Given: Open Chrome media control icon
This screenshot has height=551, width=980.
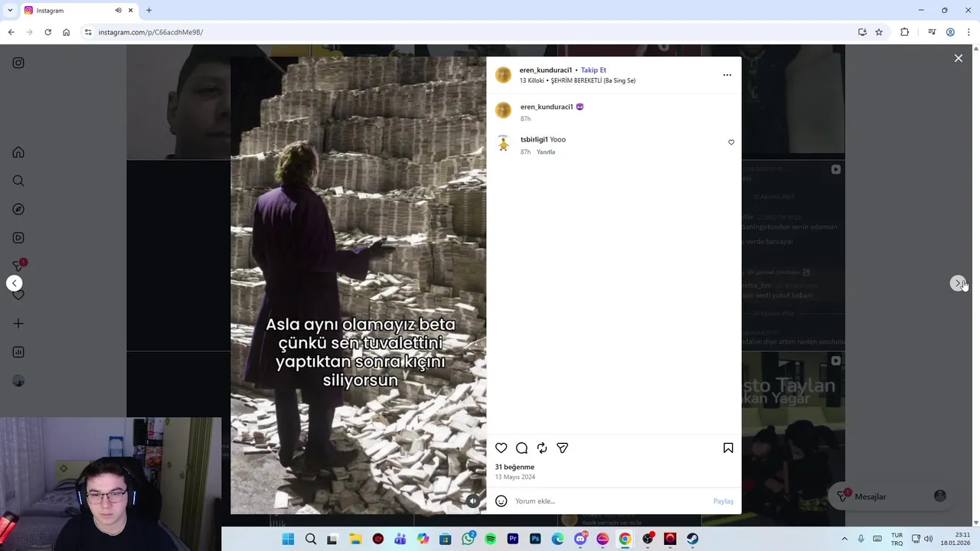Looking at the screenshot, I should click(x=932, y=32).
